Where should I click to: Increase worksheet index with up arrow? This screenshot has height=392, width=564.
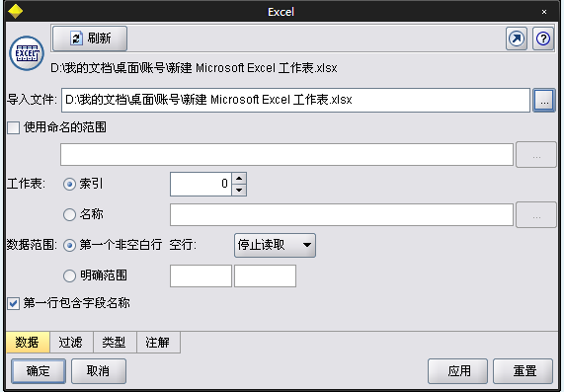[239, 178]
